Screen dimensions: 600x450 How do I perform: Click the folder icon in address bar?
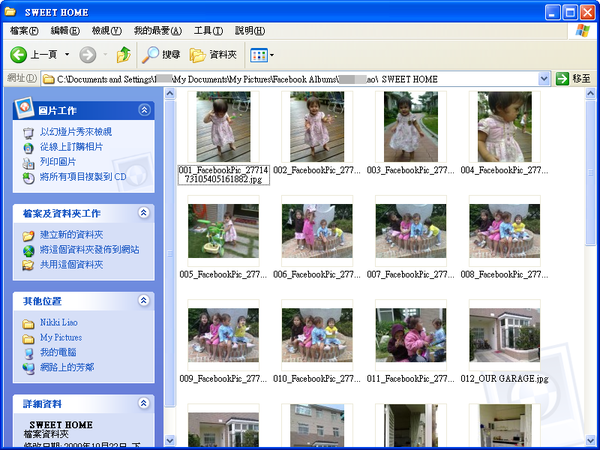point(49,79)
